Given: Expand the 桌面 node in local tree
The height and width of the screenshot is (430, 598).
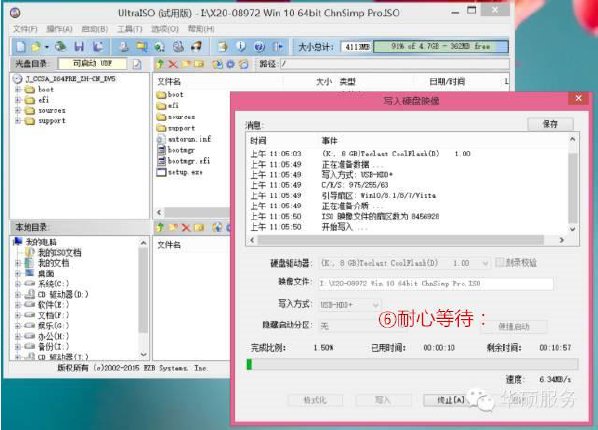Looking at the screenshot, I should (x=18, y=274).
